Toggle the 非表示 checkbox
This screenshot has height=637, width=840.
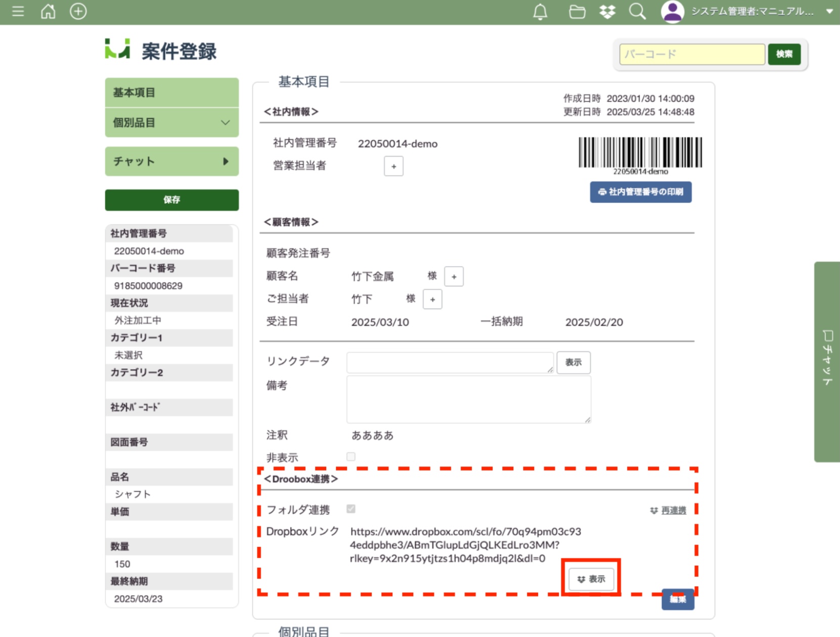point(351,457)
